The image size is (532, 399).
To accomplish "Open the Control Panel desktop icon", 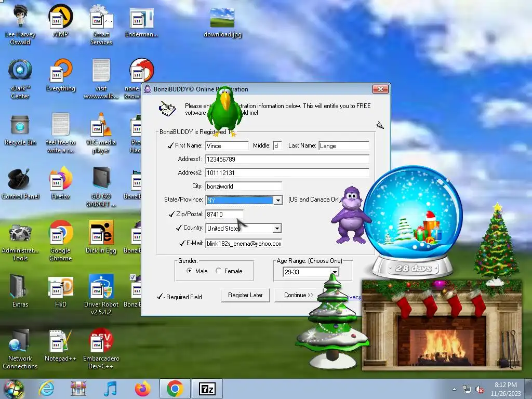I will 20,183.
